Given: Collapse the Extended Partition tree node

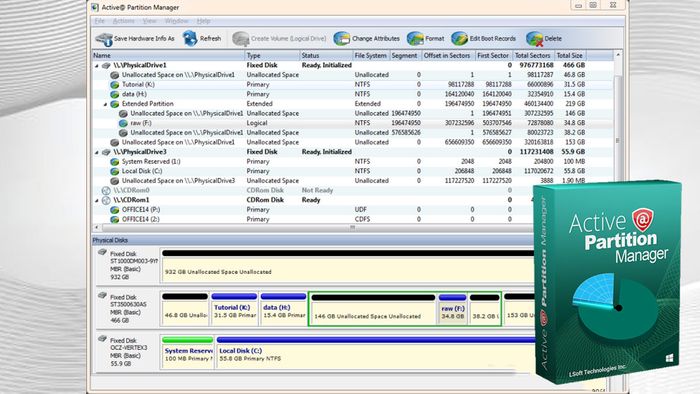Looking at the screenshot, I should point(105,104).
